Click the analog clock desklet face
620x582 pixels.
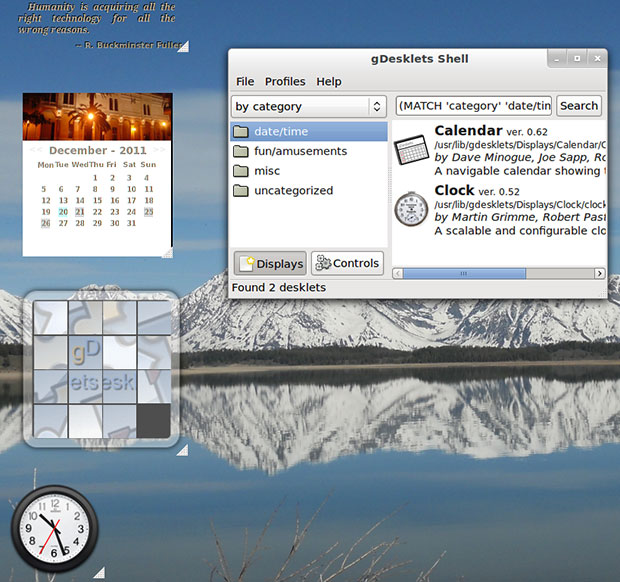pyautogui.click(x=55, y=529)
